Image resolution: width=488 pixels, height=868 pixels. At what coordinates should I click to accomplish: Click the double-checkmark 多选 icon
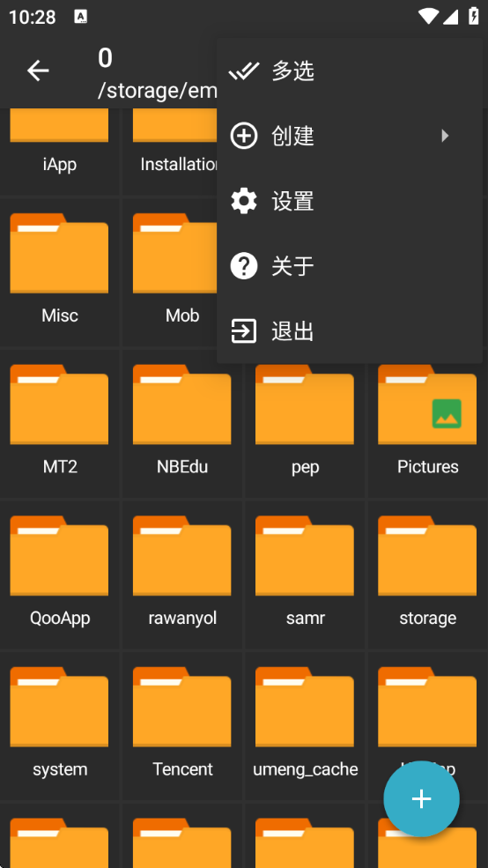point(243,70)
